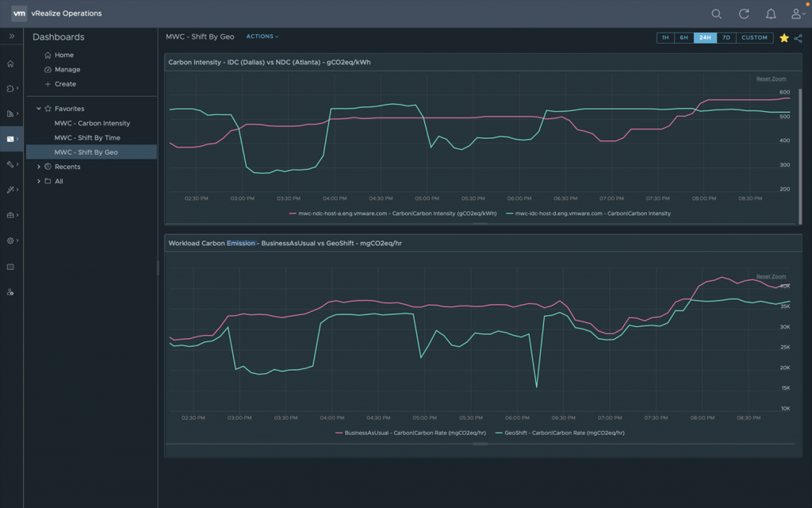The width and height of the screenshot is (812, 508).
Task: Open the MWC - Shift By Time dashboard
Action: (x=87, y=137)
